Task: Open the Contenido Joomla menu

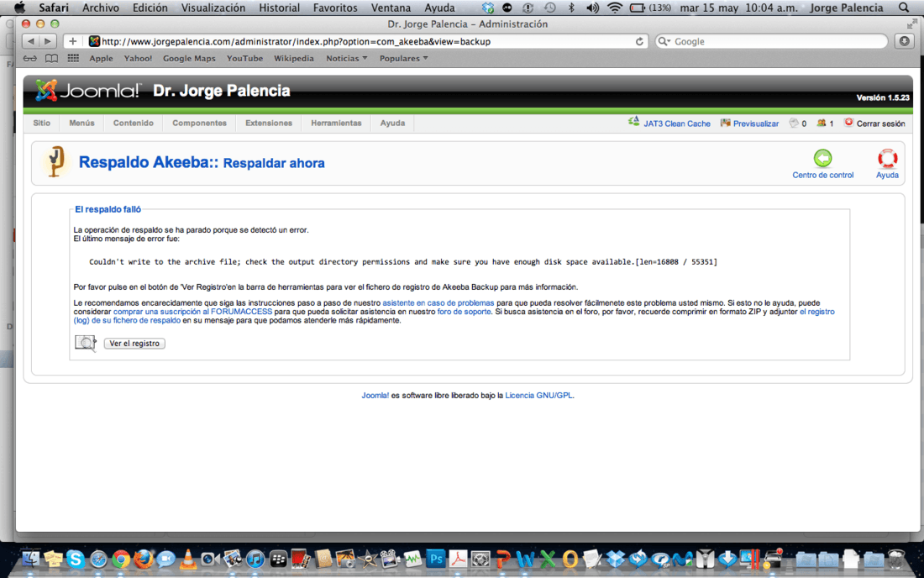Action: 134,123
